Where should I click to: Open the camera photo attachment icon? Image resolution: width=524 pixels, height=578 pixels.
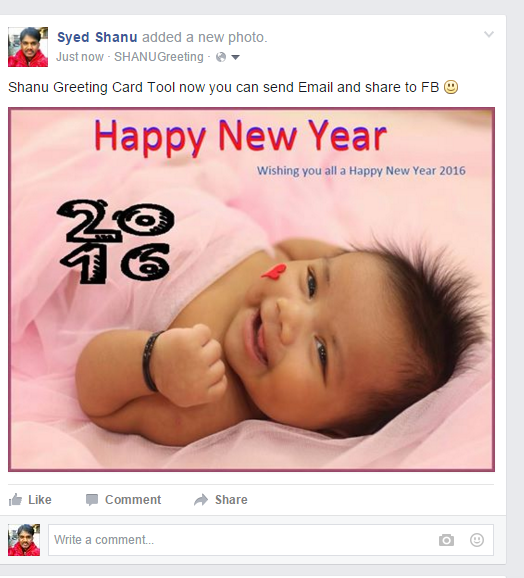pyautogui.click(x=446, y=540)
